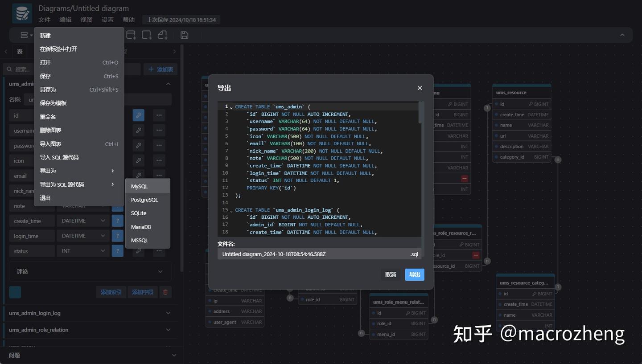
Task: Click the 添加字段 add field button
Action: (143, 292)
